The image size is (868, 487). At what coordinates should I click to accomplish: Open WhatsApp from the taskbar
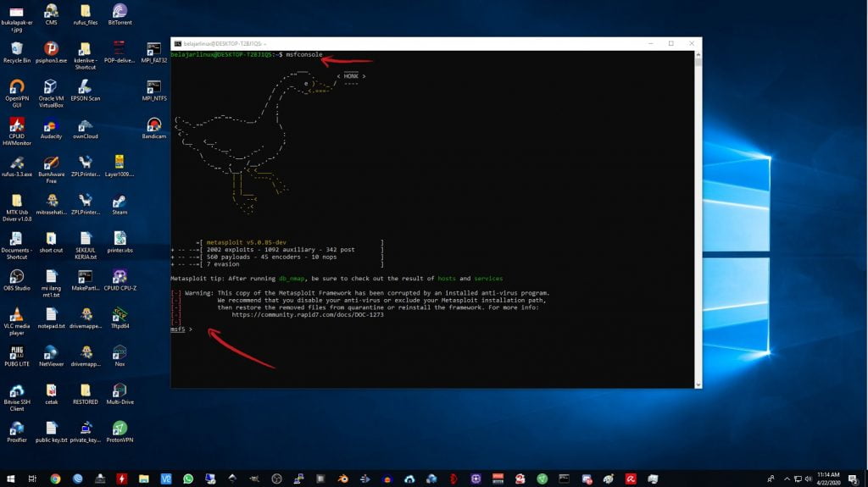coord(187,479)
